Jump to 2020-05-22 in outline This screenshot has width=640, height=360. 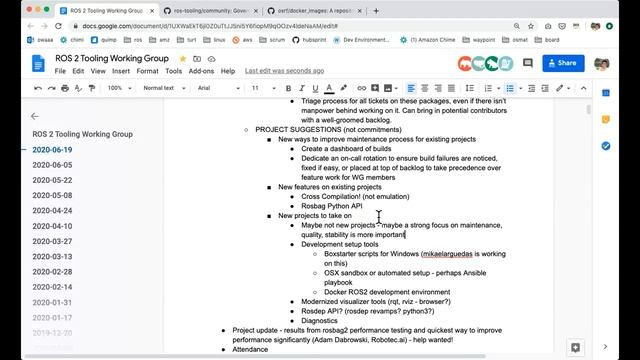52,180
